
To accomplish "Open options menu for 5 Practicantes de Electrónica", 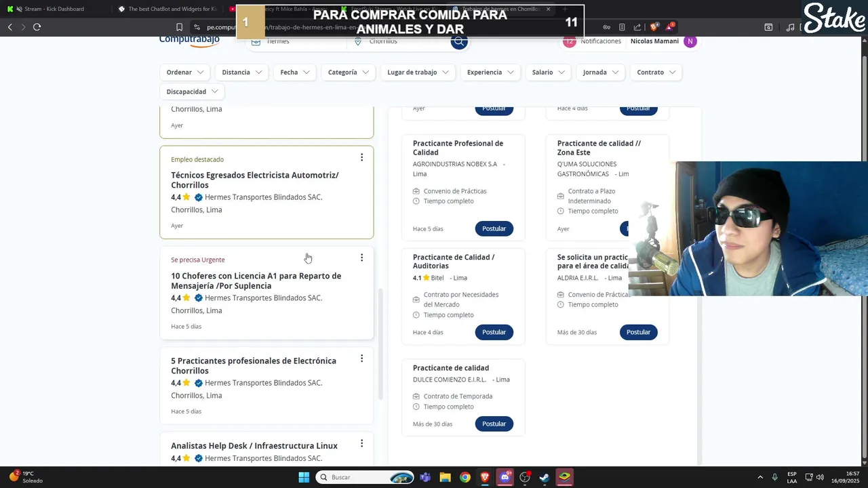I will point(361,359).
